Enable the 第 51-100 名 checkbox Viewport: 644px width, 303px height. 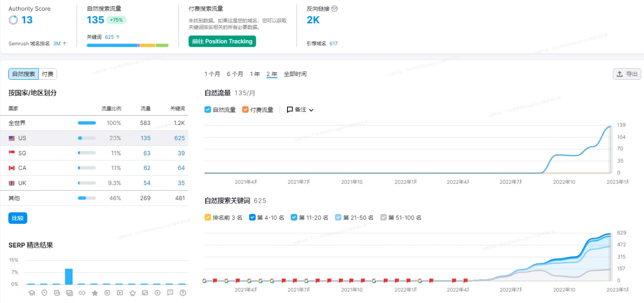coord(384,217)
